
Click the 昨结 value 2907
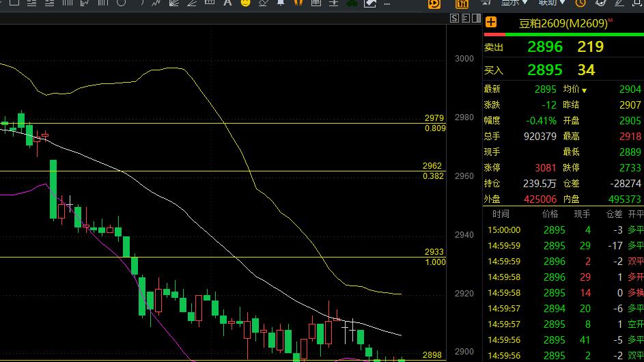tap(630, 105)
